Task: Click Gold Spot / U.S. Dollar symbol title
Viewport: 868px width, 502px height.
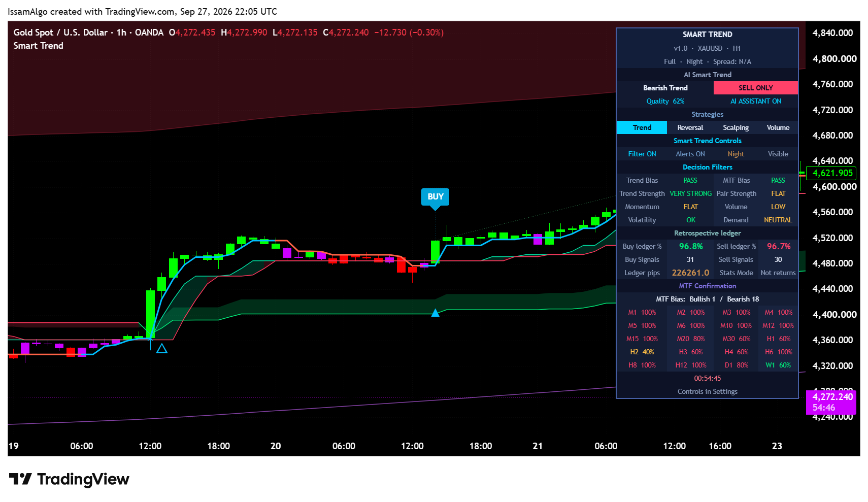Action: [61, 32]
